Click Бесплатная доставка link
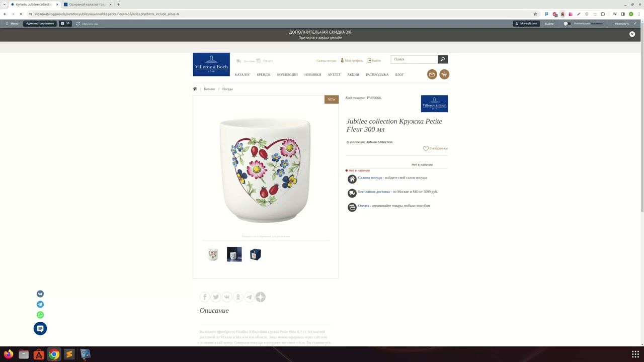The height and width of the screenshot is (362, 644). pos(374,192)
